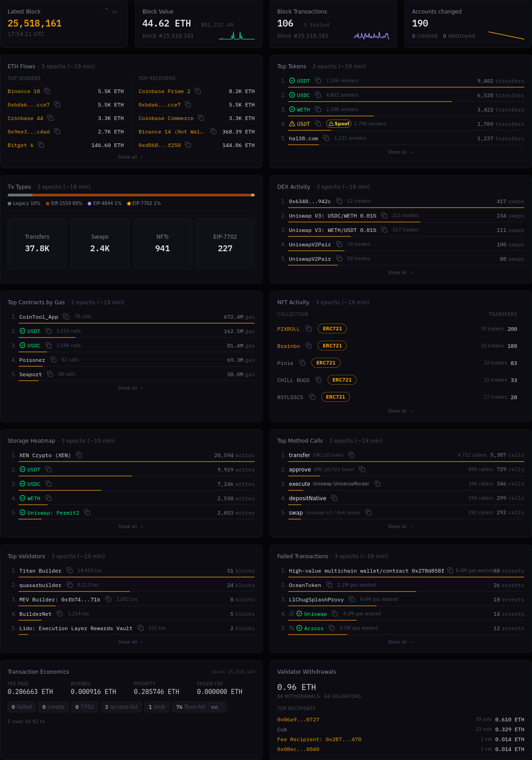Screen dimensions: 532x760
Task: Click the Spoof warning badge
Action: pos(339,124)
